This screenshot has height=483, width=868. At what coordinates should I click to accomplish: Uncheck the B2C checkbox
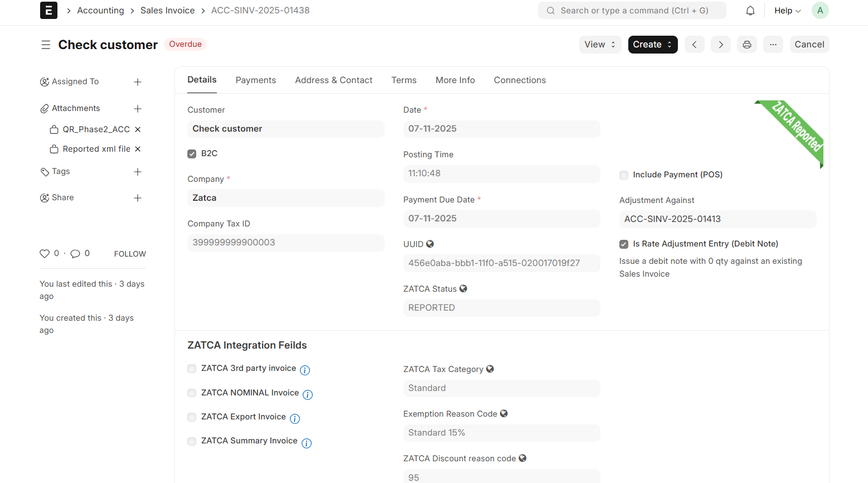192,154
